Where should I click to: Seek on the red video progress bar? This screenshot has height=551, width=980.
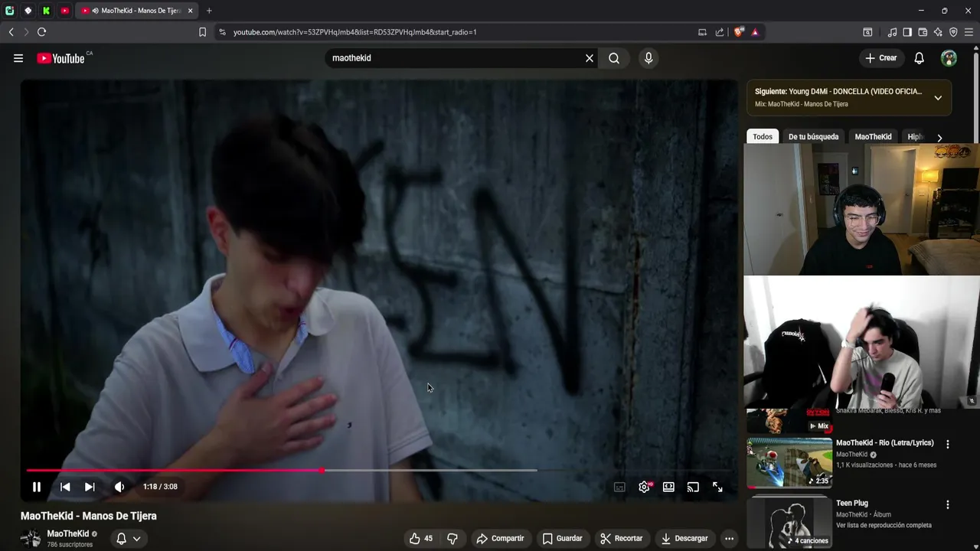379,470
